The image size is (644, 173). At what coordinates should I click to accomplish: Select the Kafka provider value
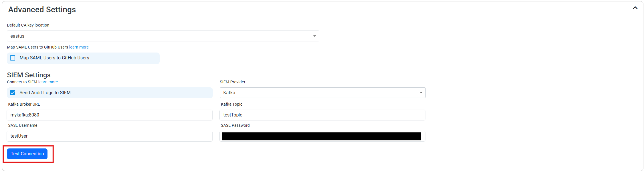[229, 92]
